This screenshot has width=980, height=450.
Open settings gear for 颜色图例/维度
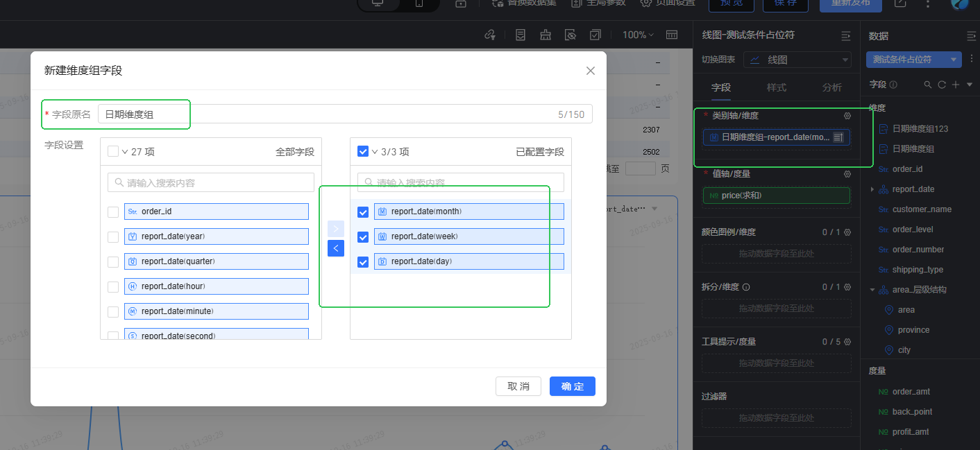coord(847,232)
